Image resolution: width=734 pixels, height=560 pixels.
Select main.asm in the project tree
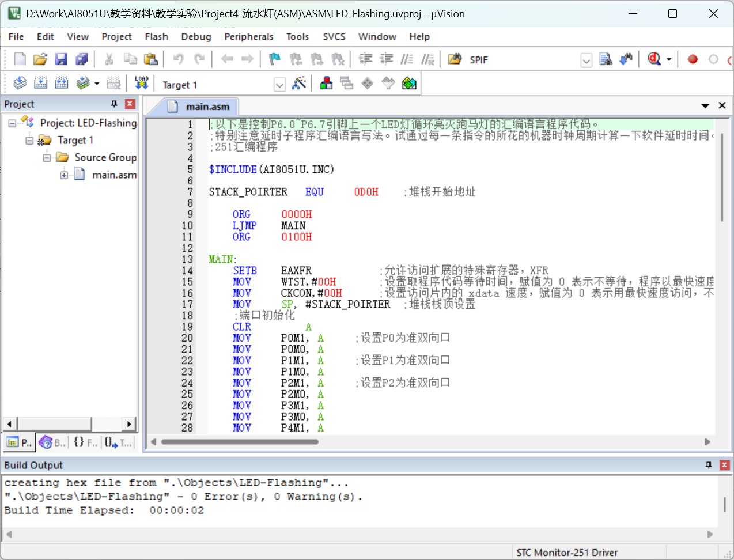pos(114,175)
